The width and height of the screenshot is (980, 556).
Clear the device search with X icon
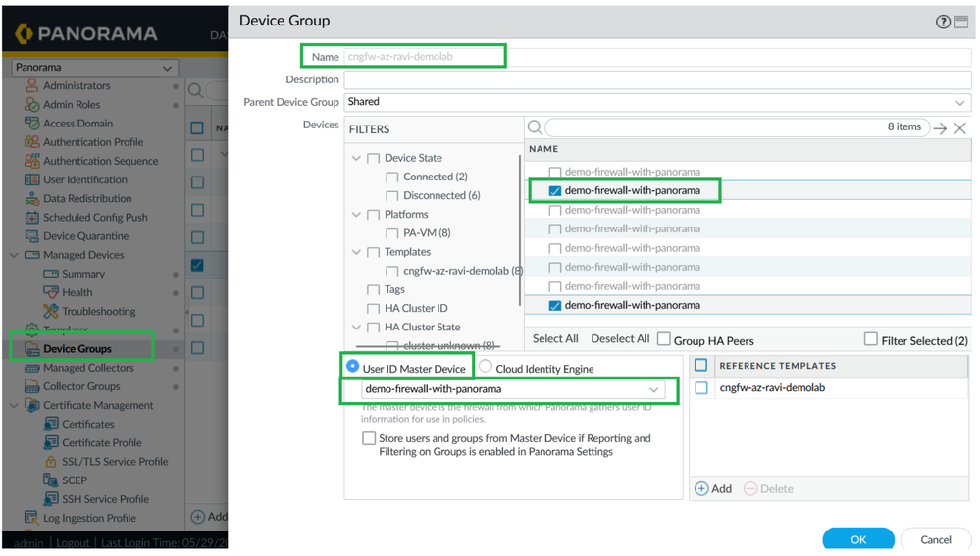click(x=960, y=128)
